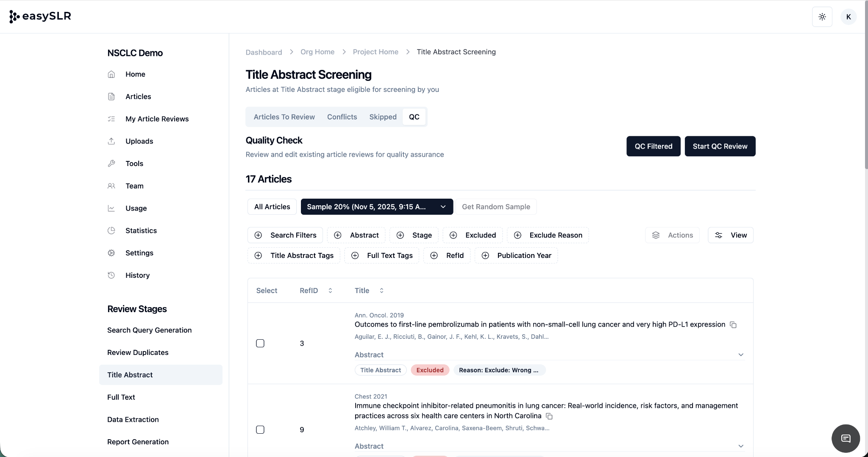Copy the pneumonitis article title

(x=549, y=416)
